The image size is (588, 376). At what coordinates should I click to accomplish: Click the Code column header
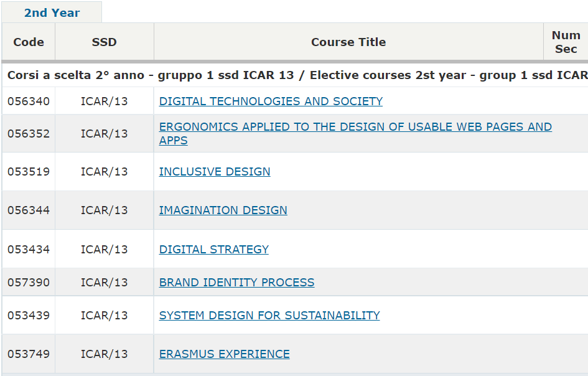point(29,42)
